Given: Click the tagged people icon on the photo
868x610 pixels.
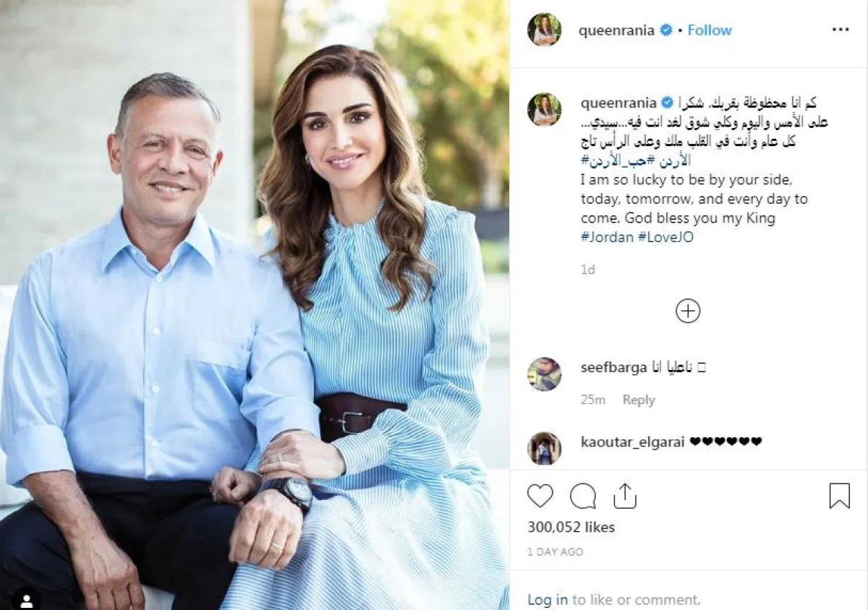Looking at the screenshot, I should pyautogui.click(x=27, y=601).
